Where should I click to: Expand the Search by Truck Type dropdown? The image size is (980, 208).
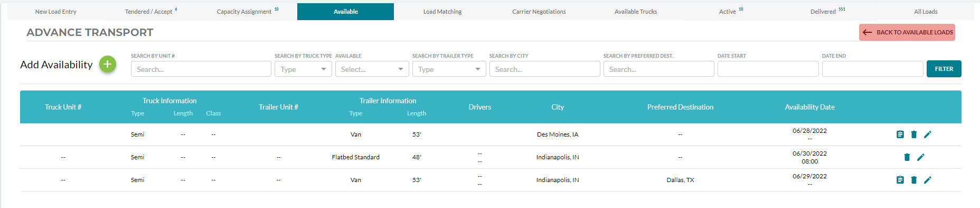(303, 69)
